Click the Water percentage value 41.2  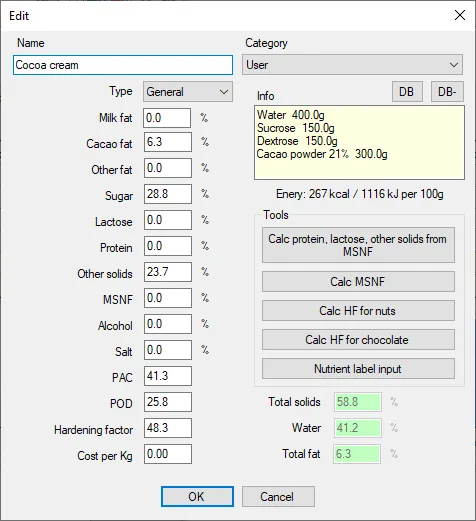point(358,428)
